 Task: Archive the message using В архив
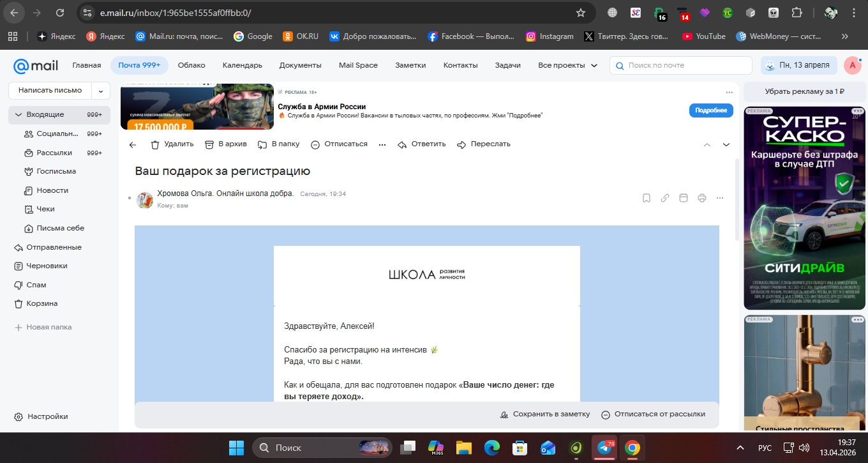coord(225,144)
